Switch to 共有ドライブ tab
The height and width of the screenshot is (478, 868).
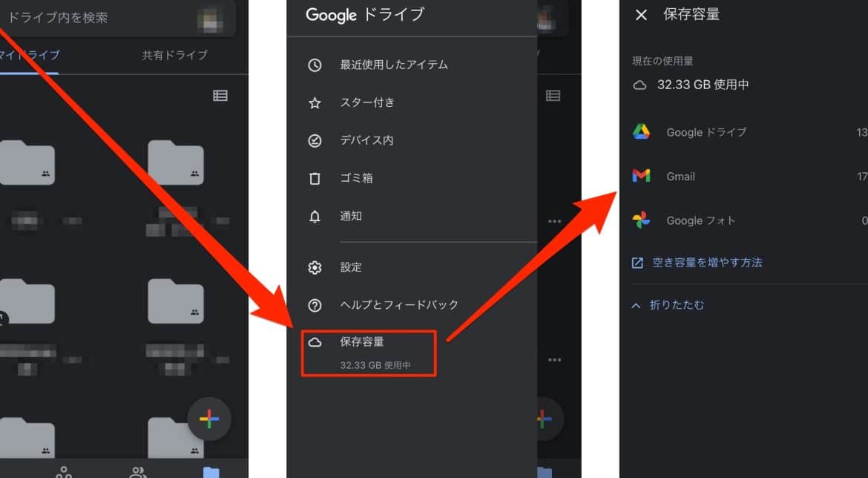(175, 55)
